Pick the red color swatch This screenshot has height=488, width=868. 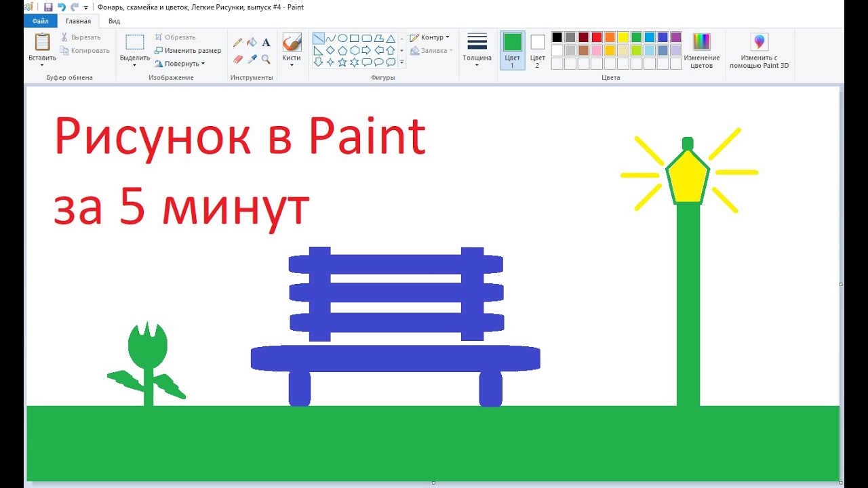point(597,37)
